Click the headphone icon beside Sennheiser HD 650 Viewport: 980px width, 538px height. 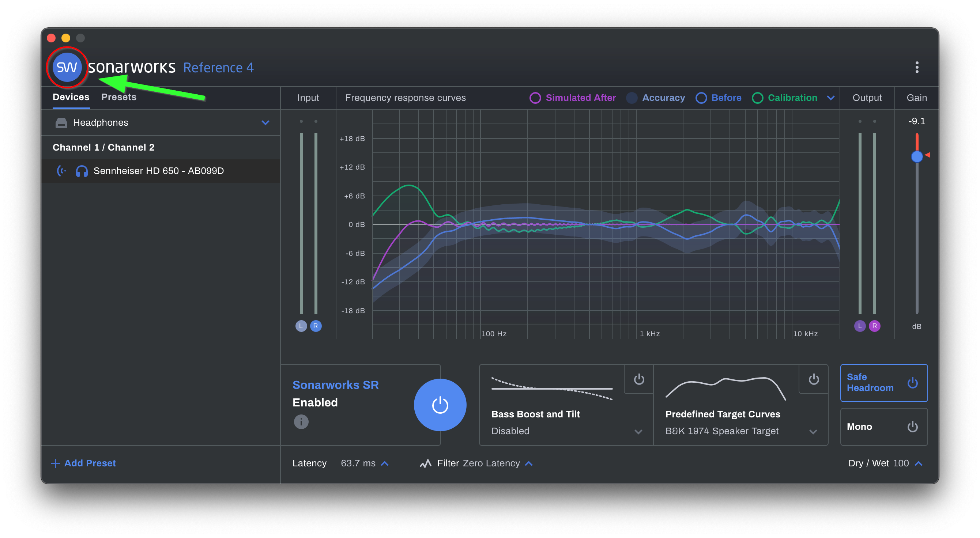point(82,171)
